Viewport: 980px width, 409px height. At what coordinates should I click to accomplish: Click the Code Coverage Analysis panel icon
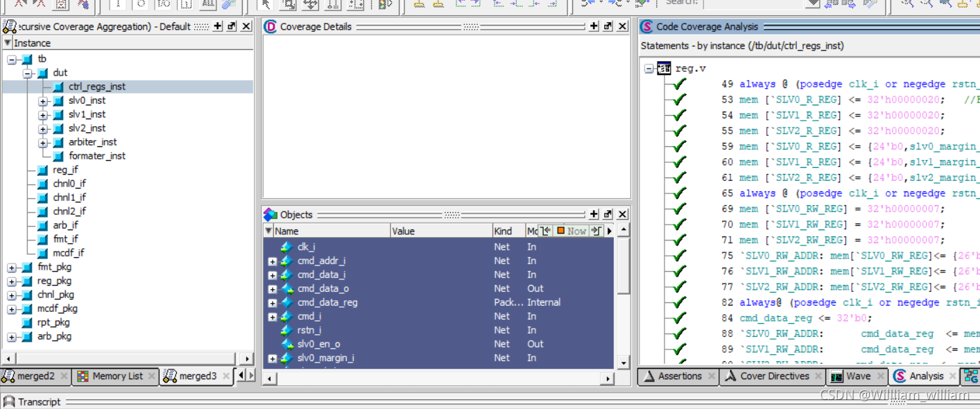[646, 26]
